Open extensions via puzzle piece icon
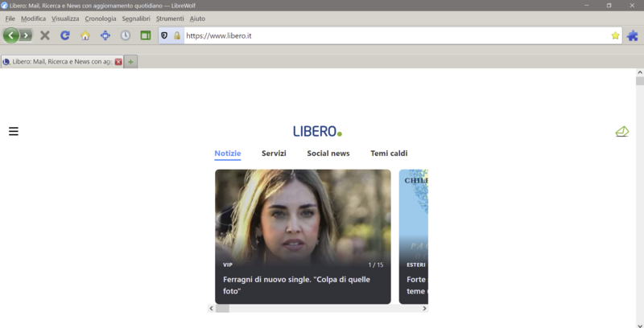The width and height of the screenshot is (644, 328). point(633,35)
